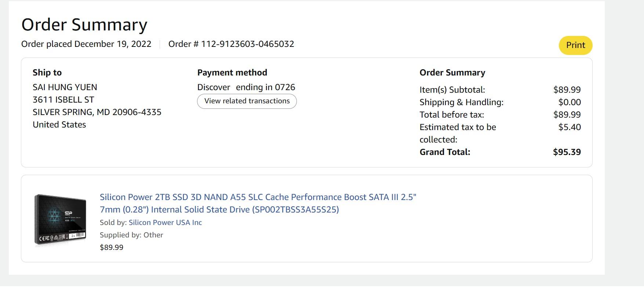Viewport: 644px width, 303px height.
Task: Click the yellow Print button
Action: [x=575, y=45]
